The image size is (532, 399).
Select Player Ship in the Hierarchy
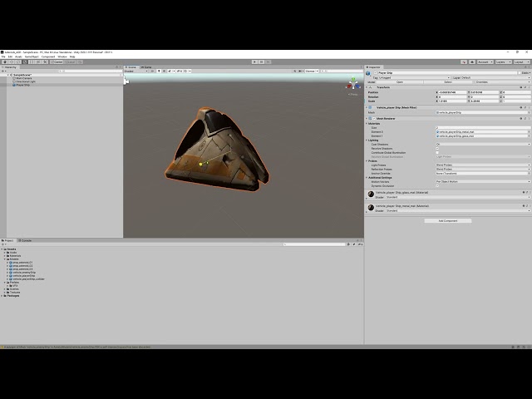click(x=22, y=85)
